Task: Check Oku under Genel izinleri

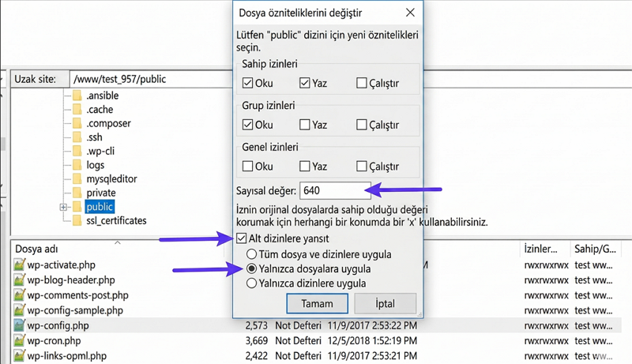Action: (x=247, y=167)
